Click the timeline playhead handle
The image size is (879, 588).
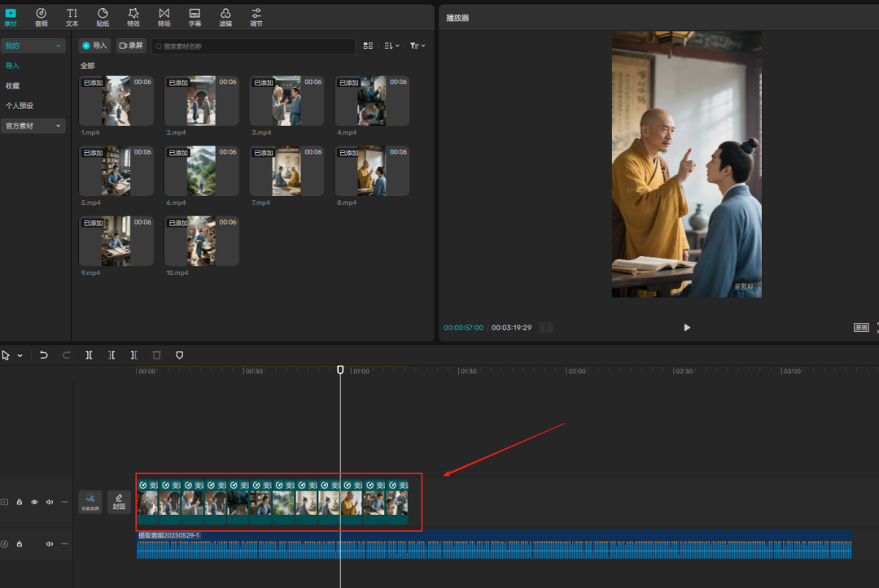[340, 369]
